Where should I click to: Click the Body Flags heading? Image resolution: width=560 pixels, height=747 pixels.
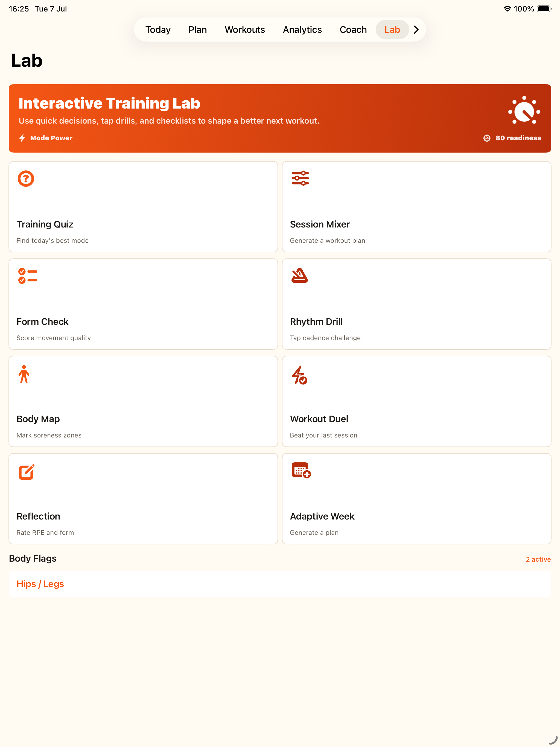click(33, 559)
